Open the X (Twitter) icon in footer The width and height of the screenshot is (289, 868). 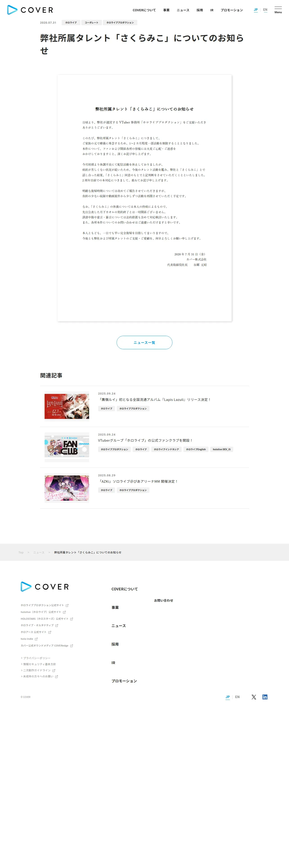click(254, 697)
